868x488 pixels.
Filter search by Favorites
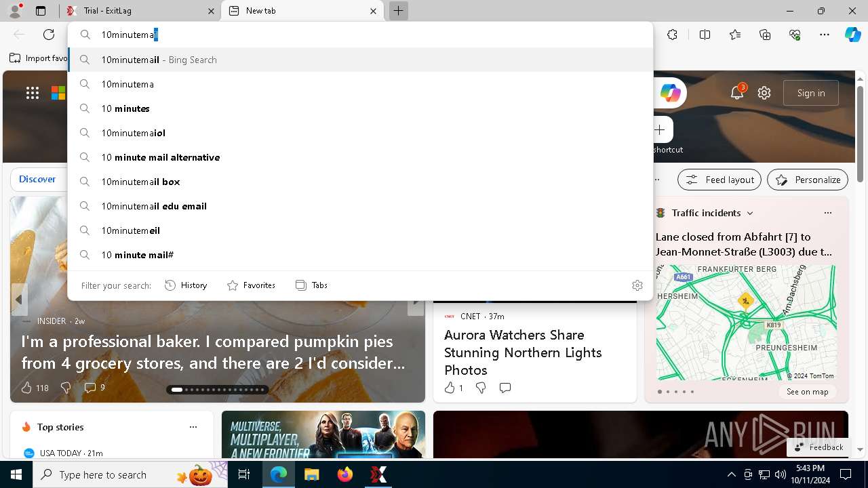[251, 285]
